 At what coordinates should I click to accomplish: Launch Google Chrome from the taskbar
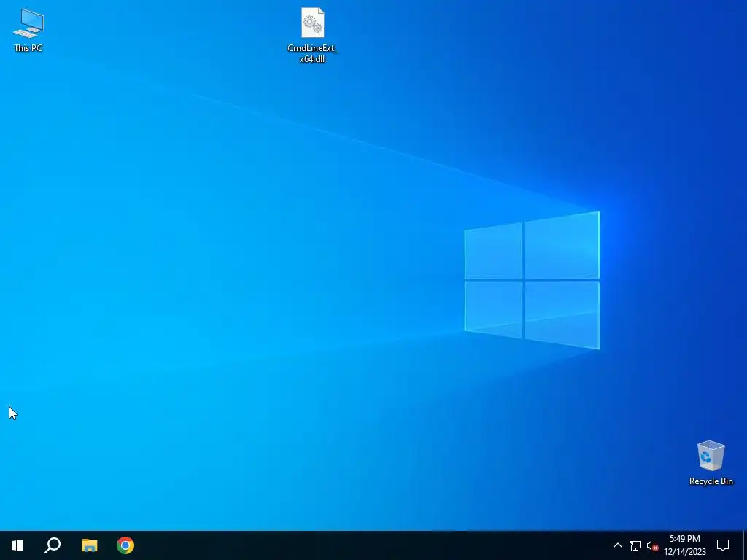pyautogui.click(x=125, y=545)
